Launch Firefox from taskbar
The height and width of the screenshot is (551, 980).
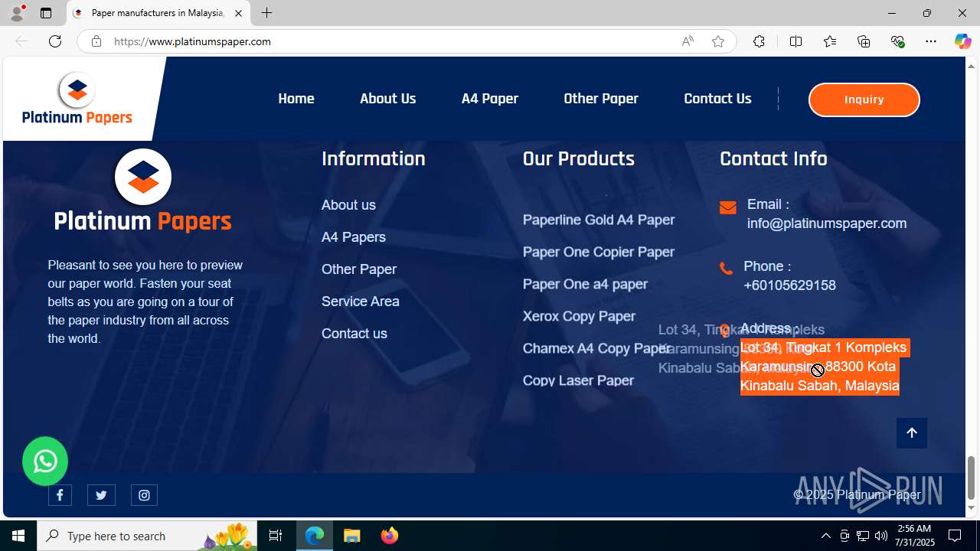coord(390,536)
